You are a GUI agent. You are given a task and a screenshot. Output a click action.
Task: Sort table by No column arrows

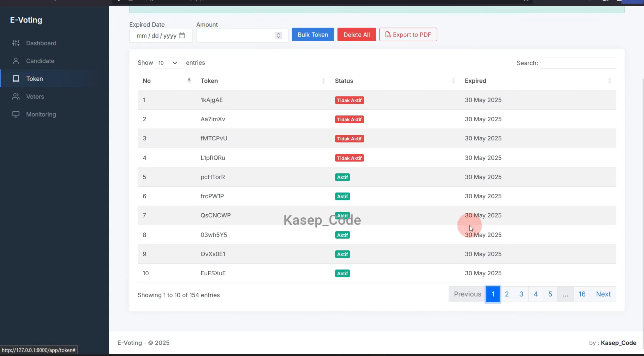(x=189, y=81)
